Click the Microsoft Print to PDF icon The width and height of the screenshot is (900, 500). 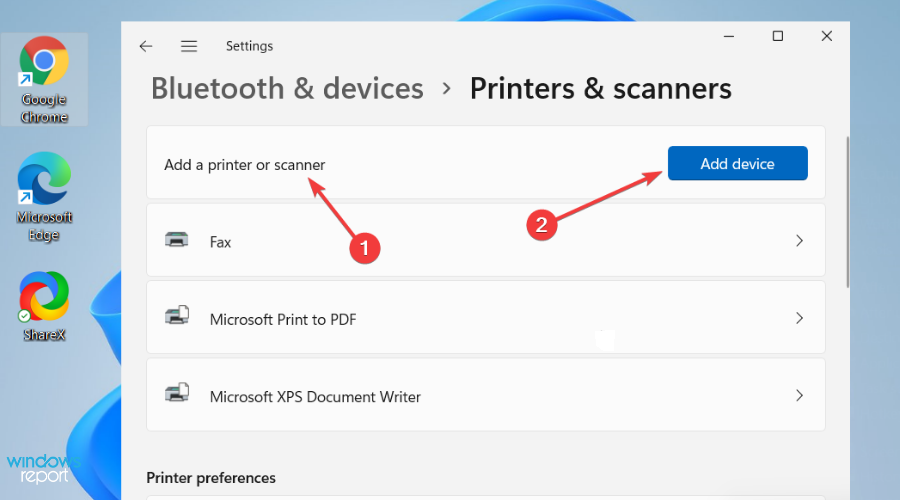[177, 315]
